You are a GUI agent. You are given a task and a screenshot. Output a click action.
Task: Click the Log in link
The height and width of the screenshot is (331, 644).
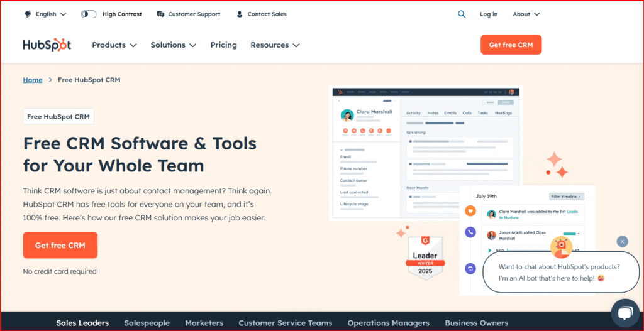coord(489,14)
